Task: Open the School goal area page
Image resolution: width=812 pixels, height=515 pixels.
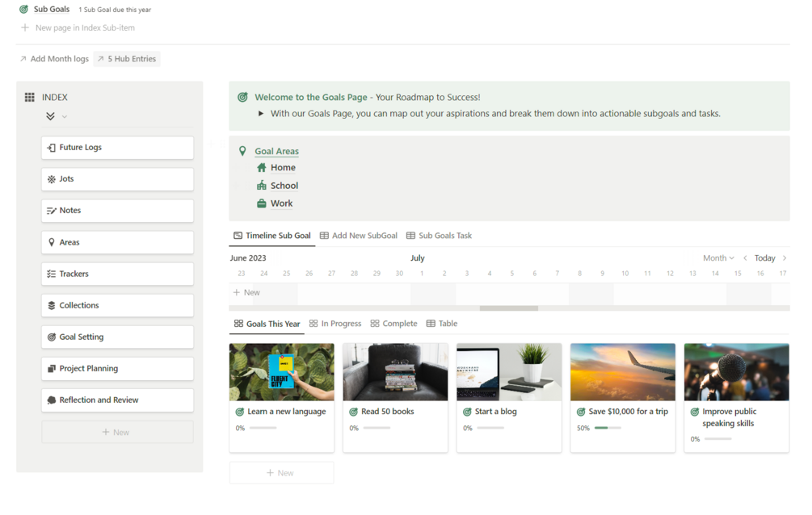Action: coord(284,186)
